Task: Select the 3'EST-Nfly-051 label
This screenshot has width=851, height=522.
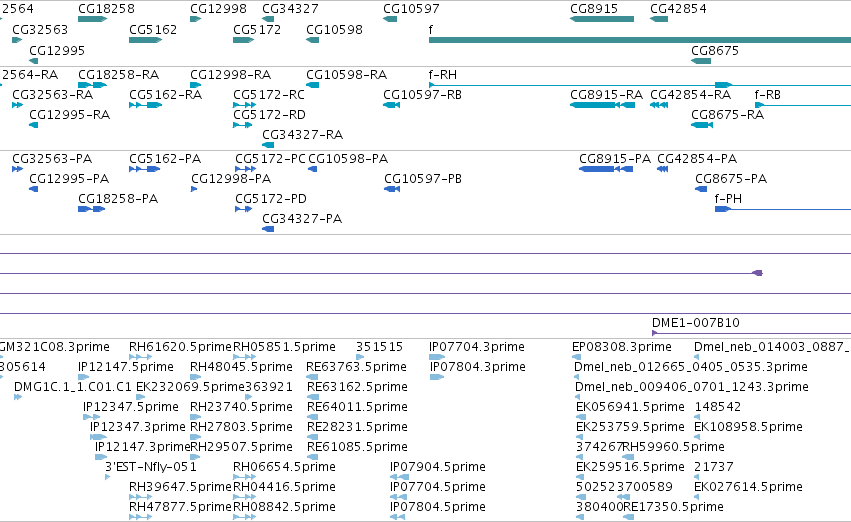Action: click(x=150, y=467)
